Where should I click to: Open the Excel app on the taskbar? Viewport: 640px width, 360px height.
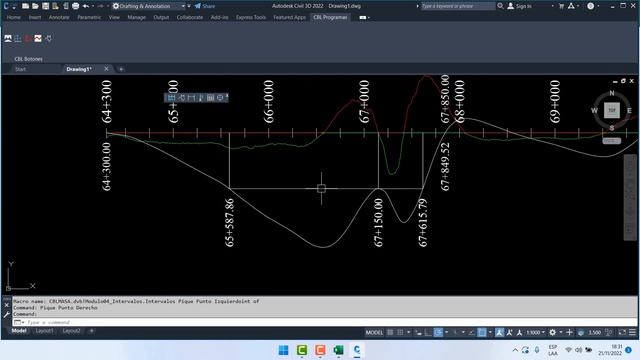[x=338, y=350]
